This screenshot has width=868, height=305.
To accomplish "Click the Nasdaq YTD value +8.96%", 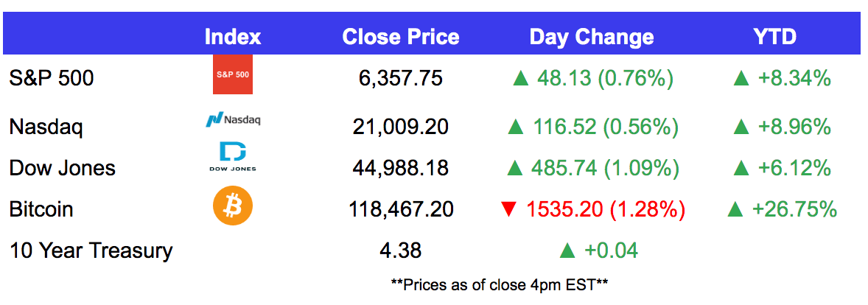I will [x=794, y=128].
